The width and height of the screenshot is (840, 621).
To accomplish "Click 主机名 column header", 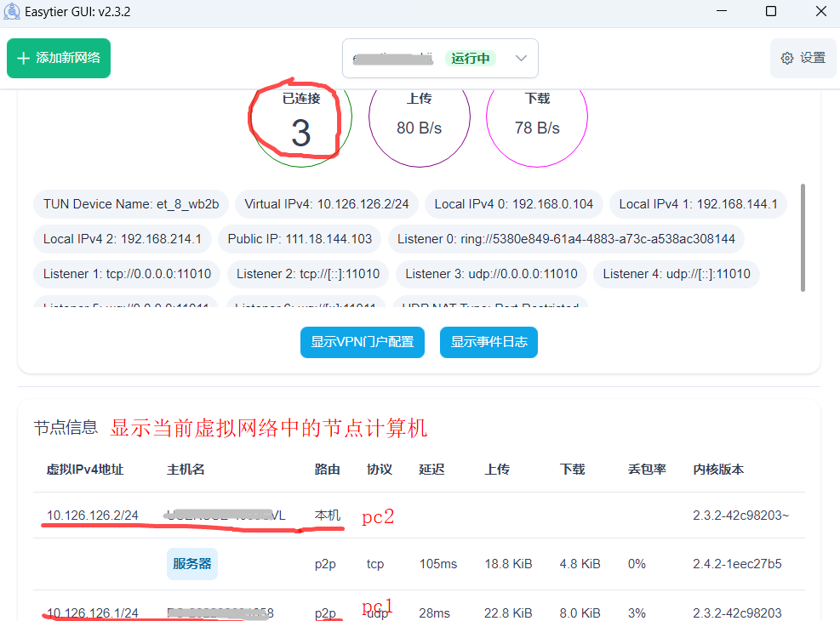I will click(186, 470).
